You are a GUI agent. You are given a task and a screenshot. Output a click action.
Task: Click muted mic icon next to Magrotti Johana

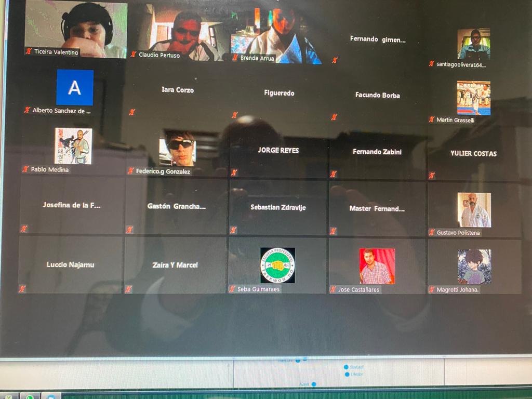pyautogui.click(x=431, y=289)
